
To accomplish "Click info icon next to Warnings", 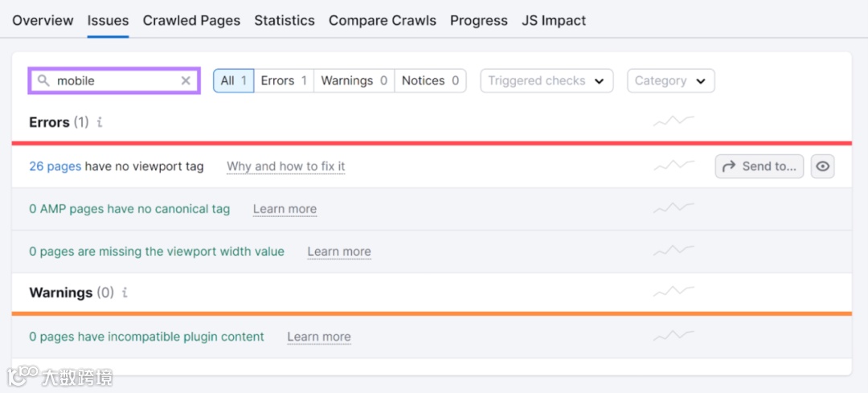I will tap(125, 293).
